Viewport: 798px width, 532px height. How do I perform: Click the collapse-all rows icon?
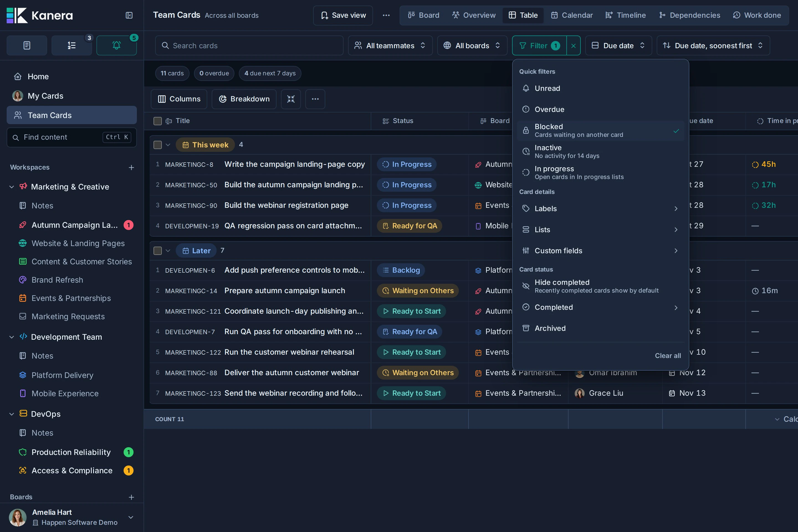click(291, 99)
